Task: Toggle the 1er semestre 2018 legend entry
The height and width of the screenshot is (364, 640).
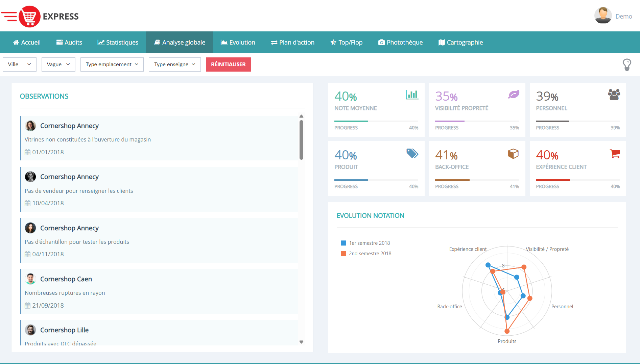Action: [366, 243]
